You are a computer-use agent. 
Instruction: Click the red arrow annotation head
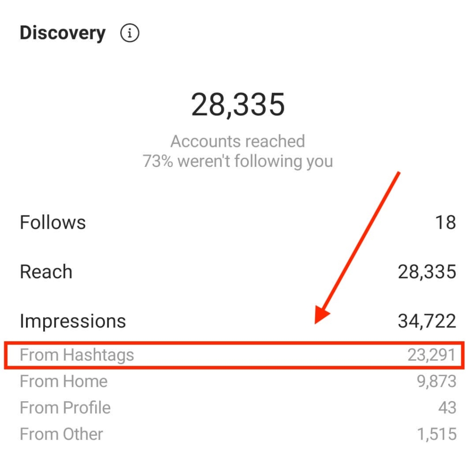click(321, 314)
